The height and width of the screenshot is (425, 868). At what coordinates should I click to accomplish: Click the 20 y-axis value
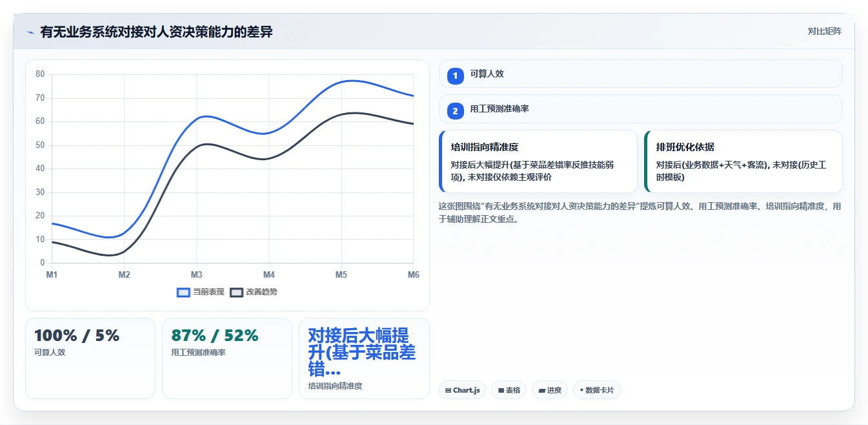click(40, 216)
